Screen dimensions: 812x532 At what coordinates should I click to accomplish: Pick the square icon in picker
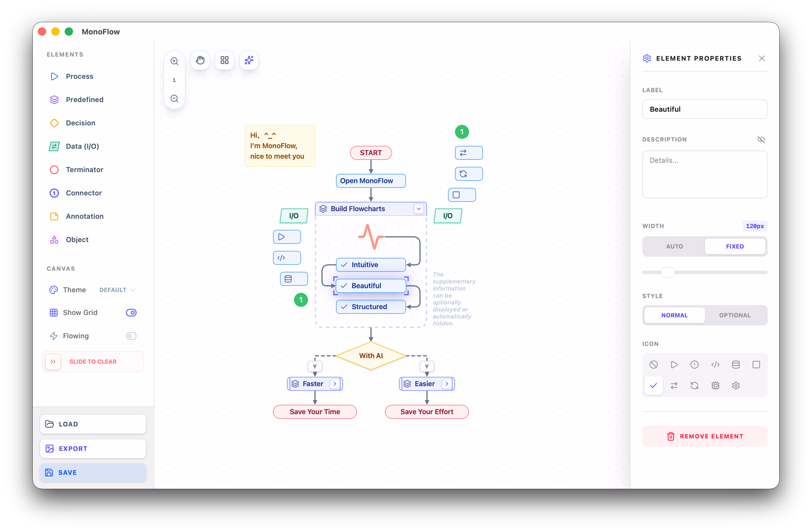756,365
